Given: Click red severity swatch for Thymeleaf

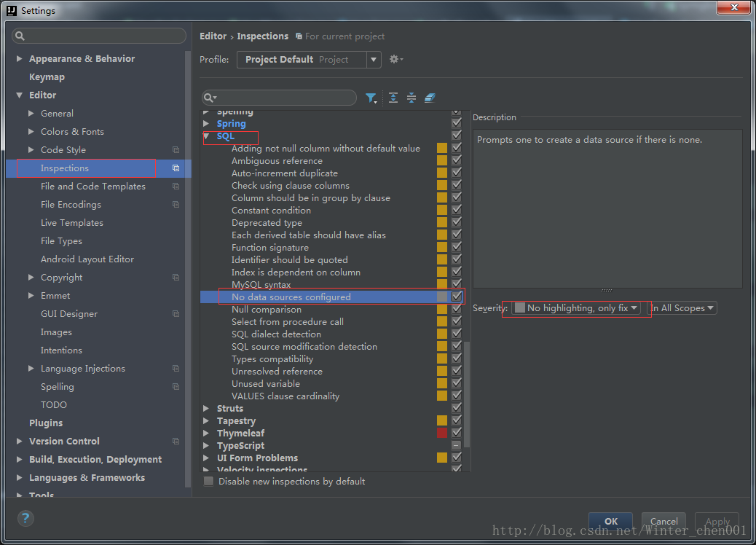Looking at the screenshot, I should click(x=442, y=433).
